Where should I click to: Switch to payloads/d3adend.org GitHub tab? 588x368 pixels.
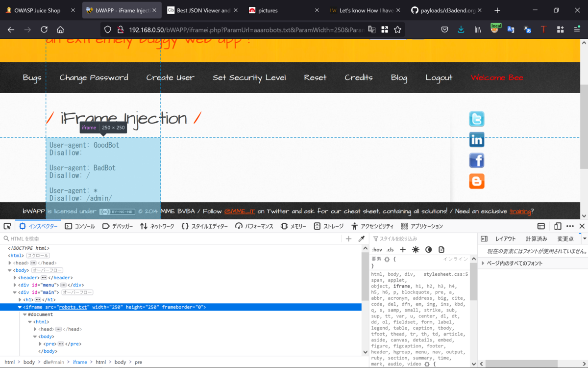coord(447,10)
